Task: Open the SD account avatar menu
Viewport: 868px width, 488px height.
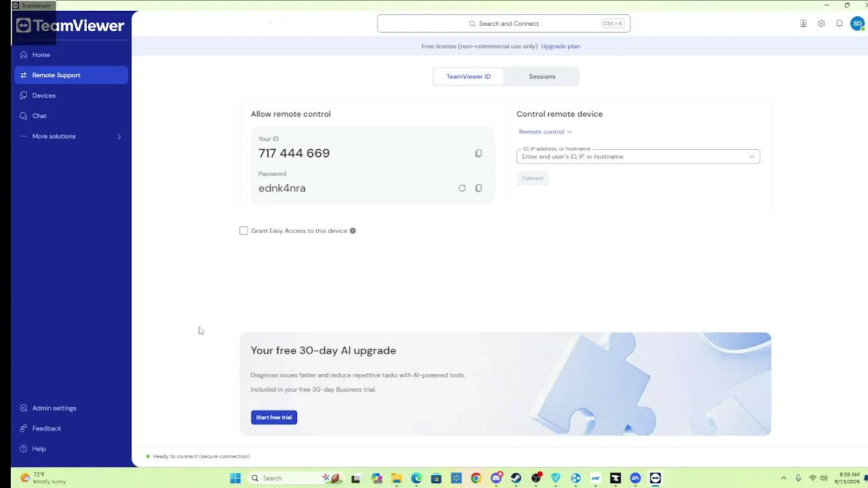Action: tap(857, 24)
